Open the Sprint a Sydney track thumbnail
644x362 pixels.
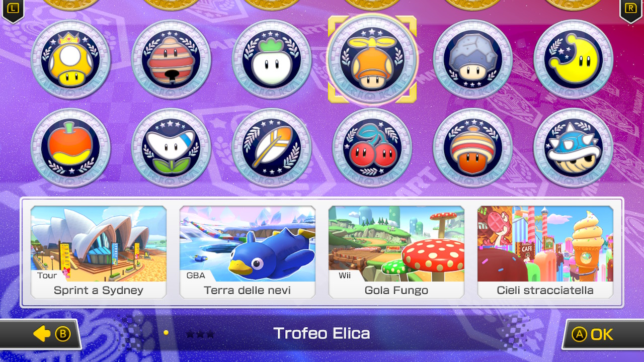tap(99, 252)
